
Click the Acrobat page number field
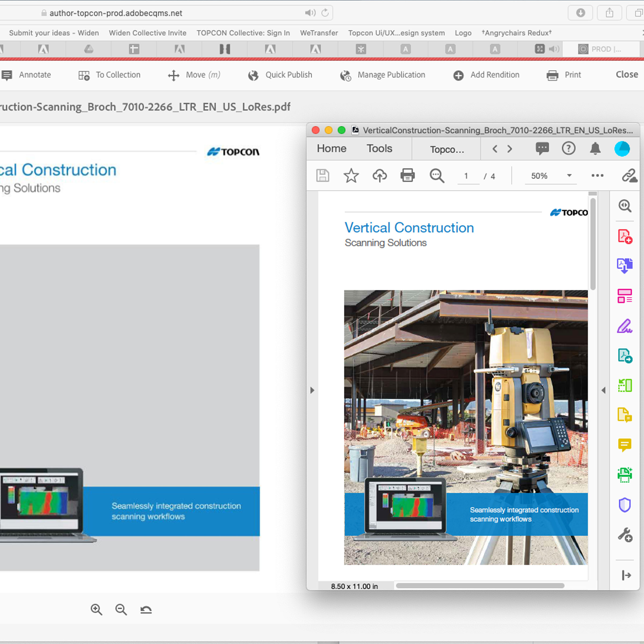click(468, 176)
